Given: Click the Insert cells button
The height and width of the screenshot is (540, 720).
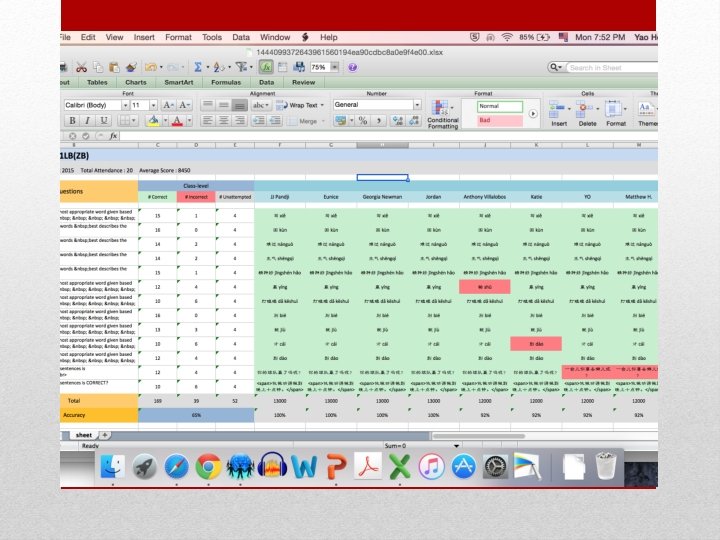Looking at the screenshot, I should [559, 113].
